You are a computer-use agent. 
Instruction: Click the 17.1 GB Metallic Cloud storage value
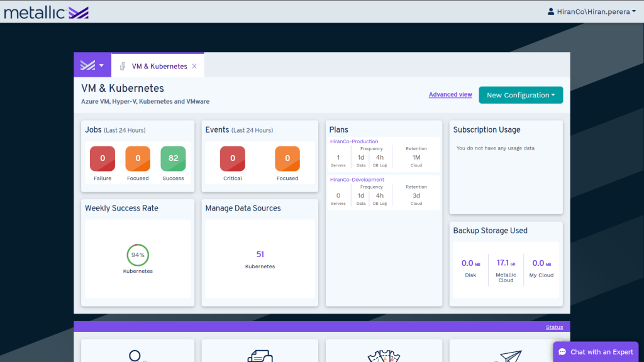pos(506,263)
